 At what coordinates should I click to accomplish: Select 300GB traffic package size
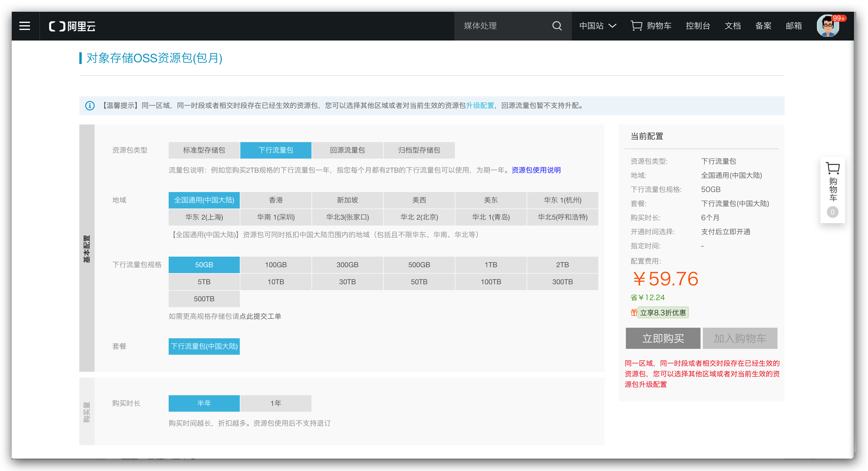pos(347,265)
